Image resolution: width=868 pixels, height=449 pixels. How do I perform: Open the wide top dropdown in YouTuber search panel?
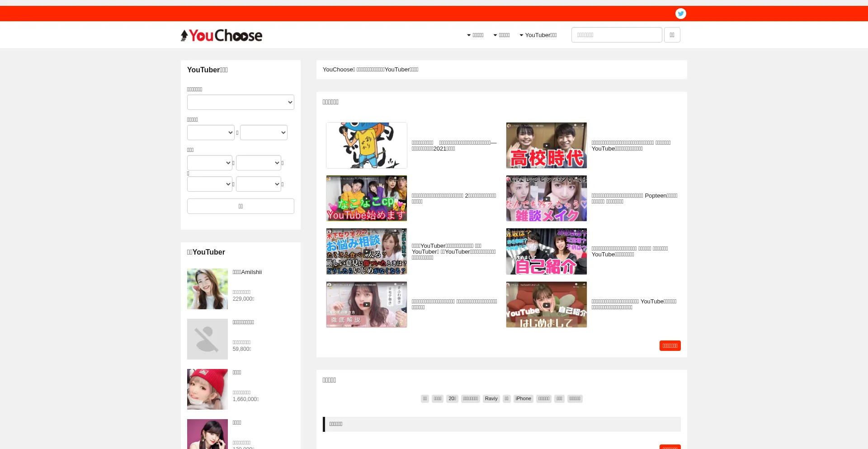pyautogui.click(x=241, y=102)
